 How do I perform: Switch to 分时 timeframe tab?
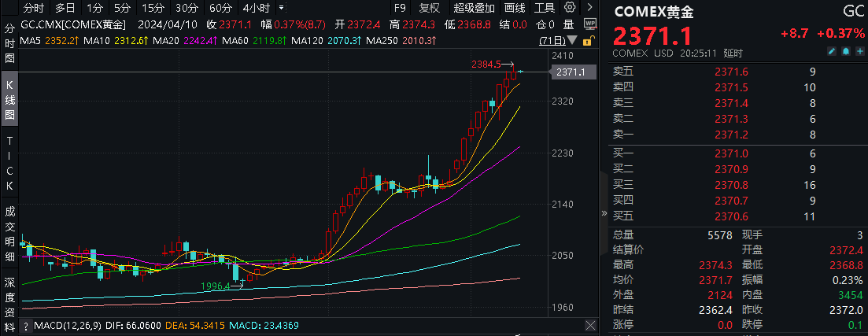pos(34,8)
